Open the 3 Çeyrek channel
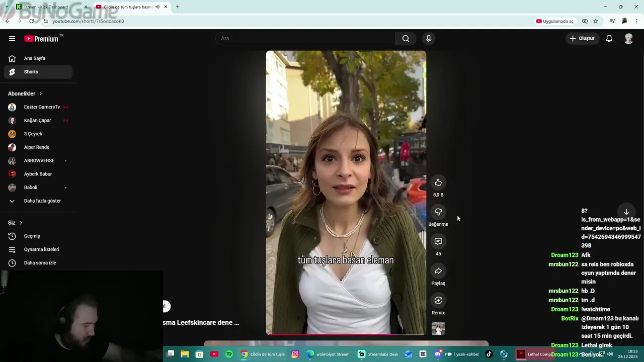Screen dimensions: 644x362 click(x=38, y=134)
